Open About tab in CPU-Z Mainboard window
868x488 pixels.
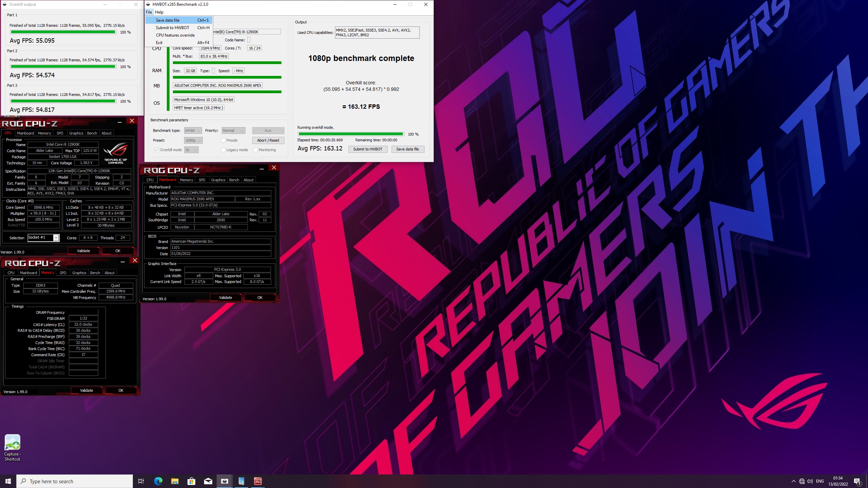249,180
